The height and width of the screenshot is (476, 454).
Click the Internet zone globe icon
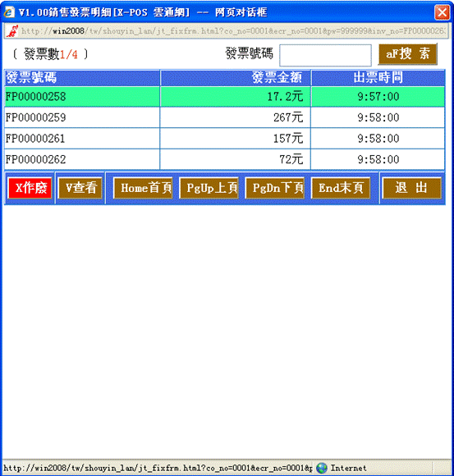tap(322, 468)
